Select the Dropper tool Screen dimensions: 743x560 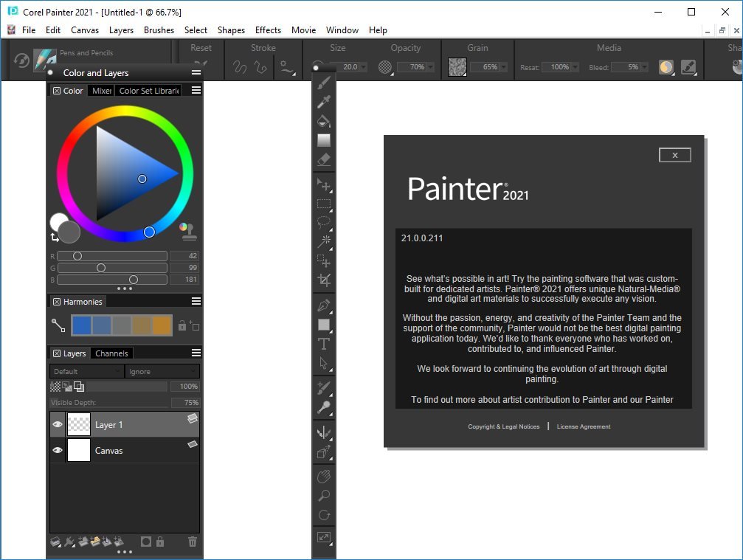324,101
